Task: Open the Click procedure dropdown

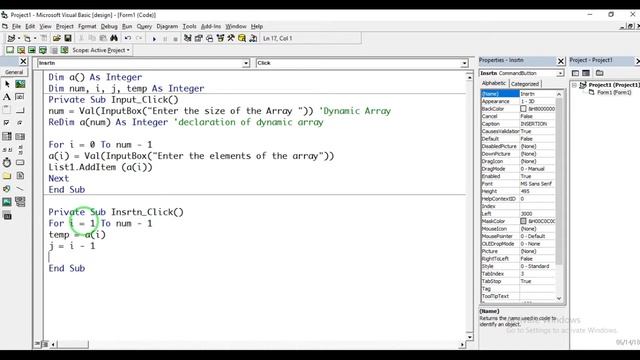Action: pyautogui.click(x=464, y=63)
